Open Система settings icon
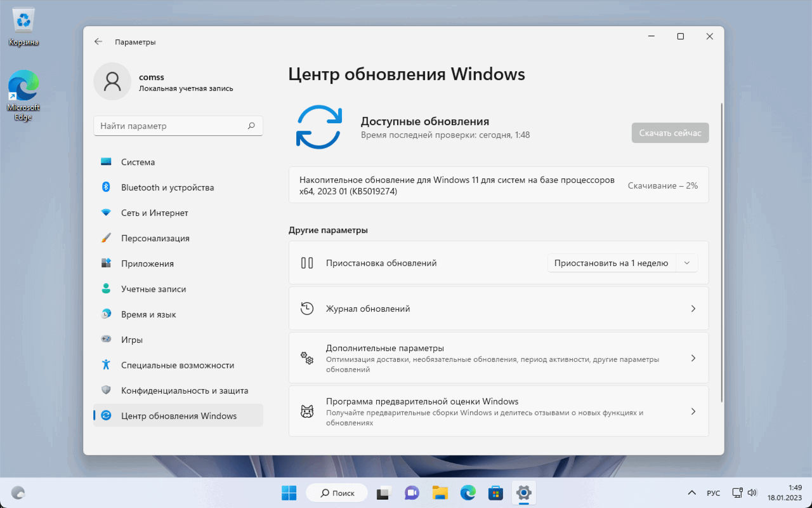 [106, 162]
